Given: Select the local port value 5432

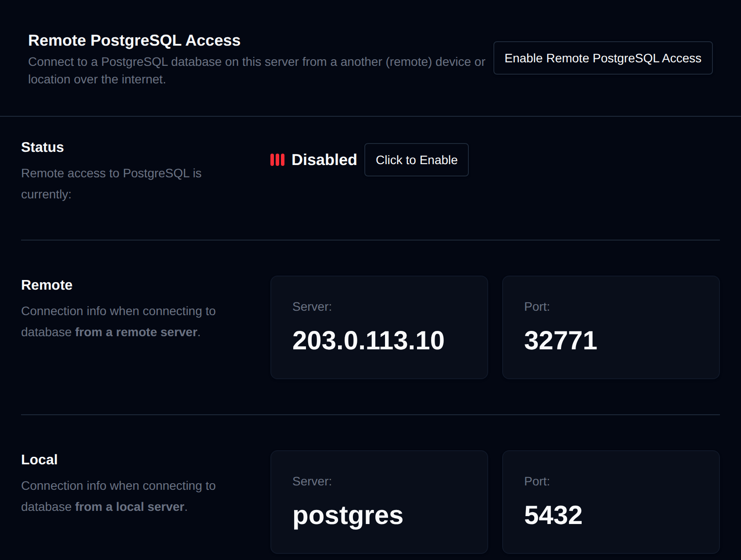Looking at the screenshot, I should tap(553, 515).
